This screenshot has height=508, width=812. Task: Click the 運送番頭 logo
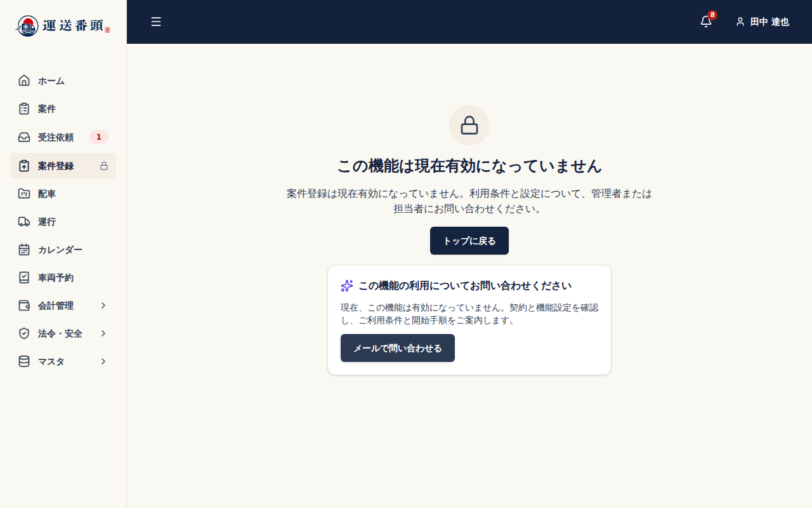[63, 25]
